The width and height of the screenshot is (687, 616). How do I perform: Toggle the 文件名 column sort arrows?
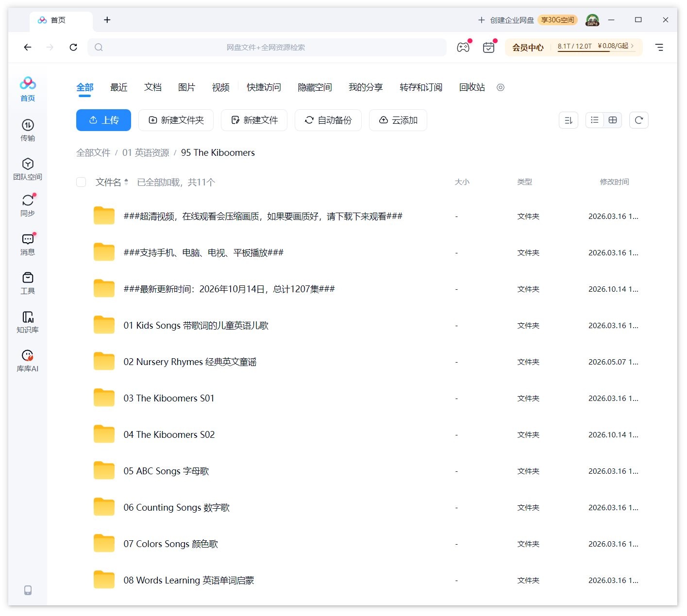tap(126, 182)
